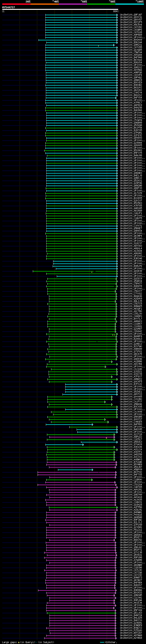Image resolution: width=146 pixels, height=644 pixels.
Task: Select hit label UniRef100_Q7SFK1
Action: (131, 352)
